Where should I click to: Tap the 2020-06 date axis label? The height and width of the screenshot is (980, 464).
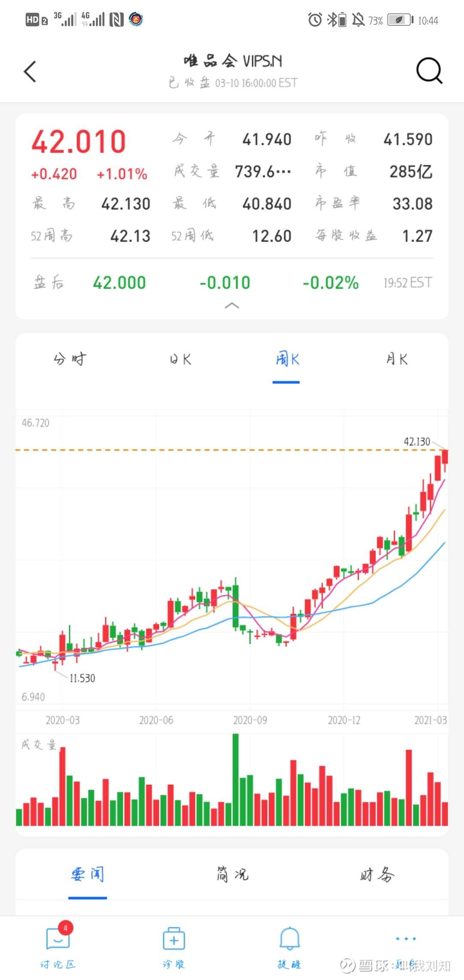(x=156, y=720)
